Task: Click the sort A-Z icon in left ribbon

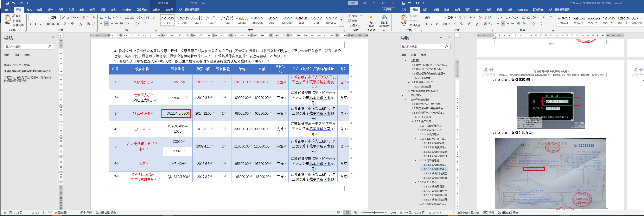Action: (x=148, y=18)
